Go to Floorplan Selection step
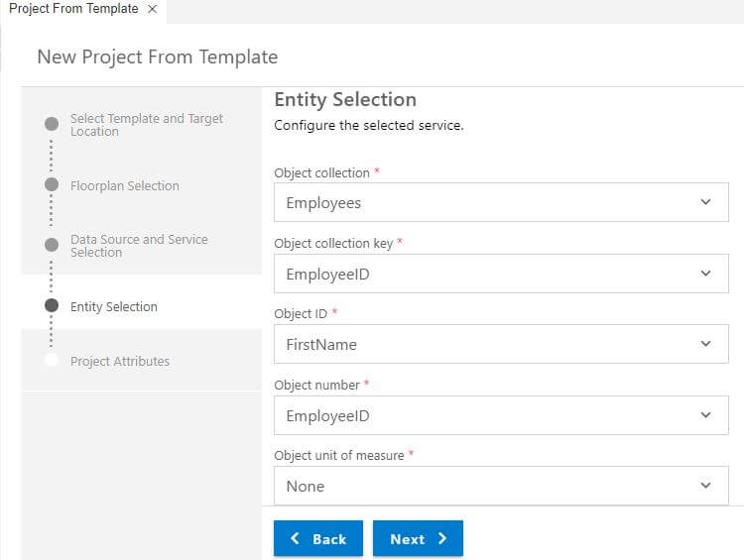The image size is (744, 560). [125, 185]
